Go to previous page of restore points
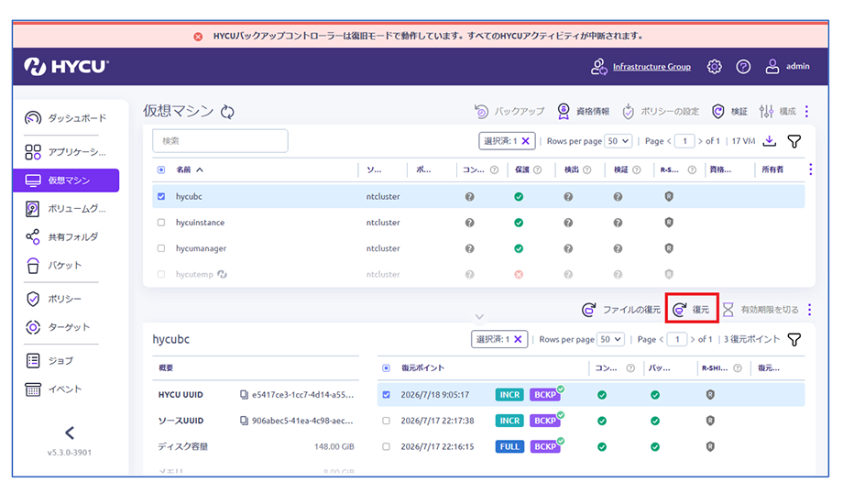Viewport: 843px width, 504px height. click(x=662, y=339)
